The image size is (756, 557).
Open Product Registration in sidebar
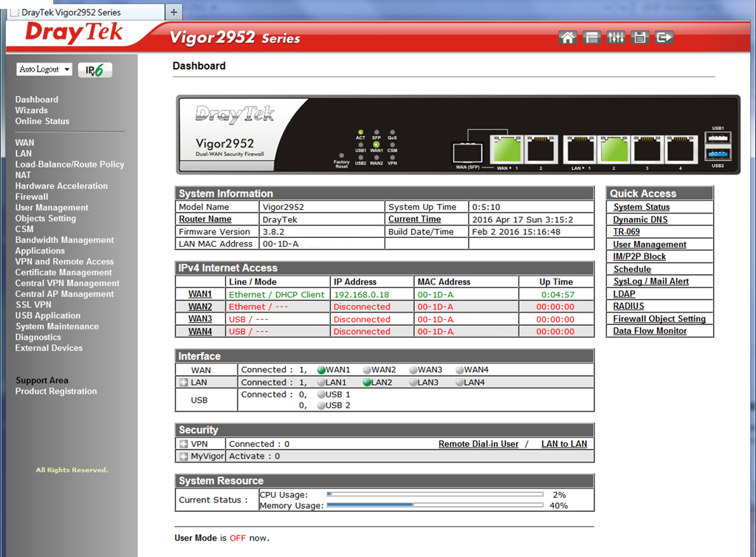point(56,391)
